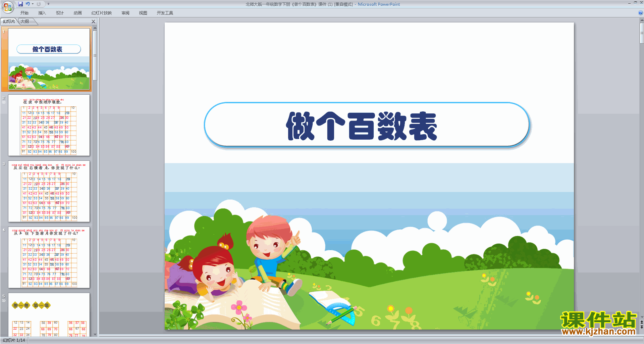Switch to the 幻灯片 pane tab

(x=9, y=21)
